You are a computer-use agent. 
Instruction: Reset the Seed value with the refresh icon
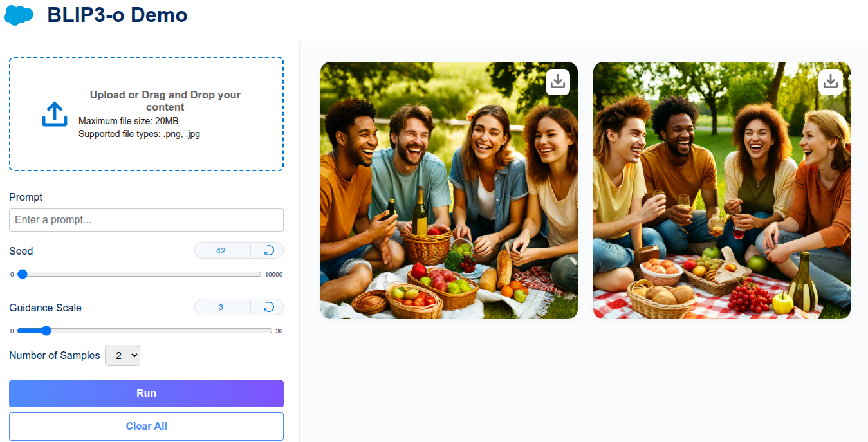click(x=268, y=250)
